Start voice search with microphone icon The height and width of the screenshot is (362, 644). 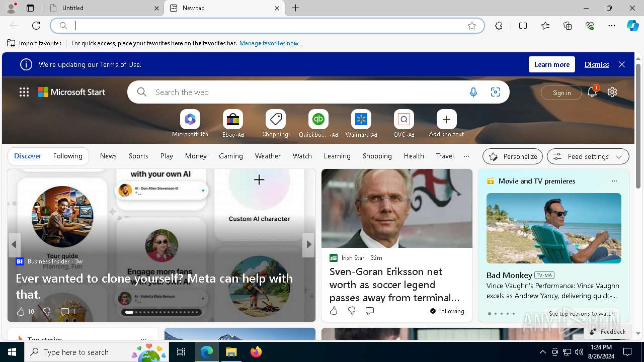coord(473,92)
